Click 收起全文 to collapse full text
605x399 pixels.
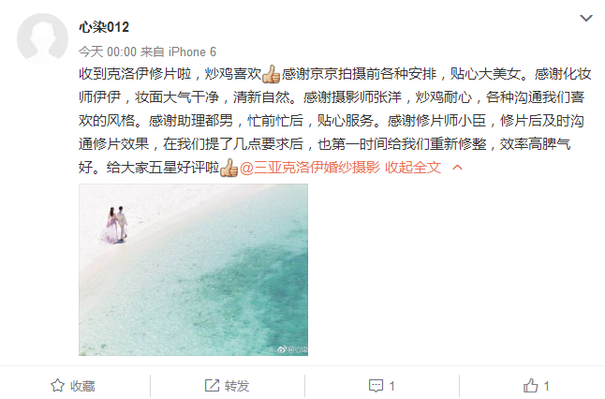click(413, 167)
